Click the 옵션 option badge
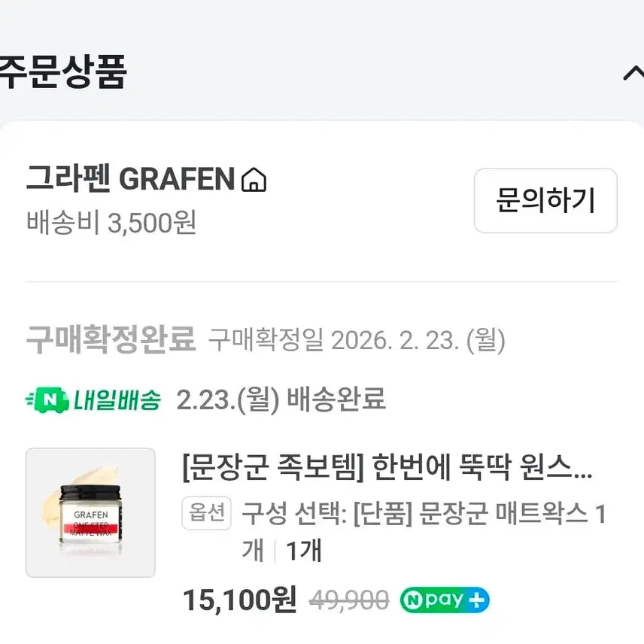The width and height of the screenshot is (644, 644). coord(205,513)
